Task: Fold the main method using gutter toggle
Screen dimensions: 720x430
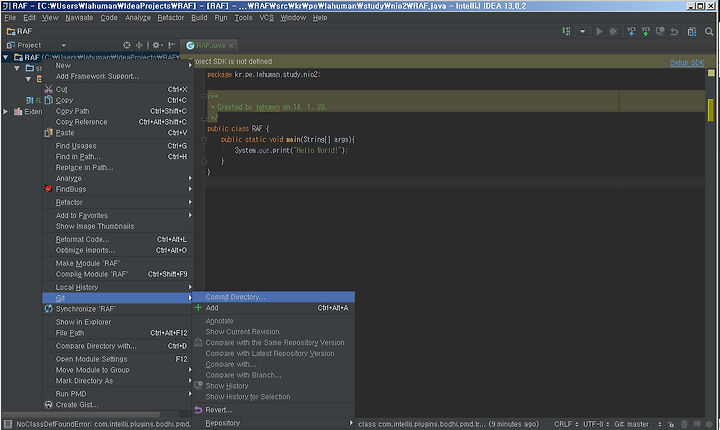Action: [204, 139]
